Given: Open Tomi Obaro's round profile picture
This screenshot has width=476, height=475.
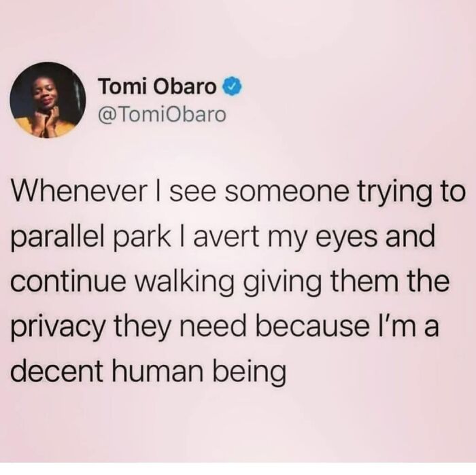Looking at the screenshot, I should click(48, 100).
